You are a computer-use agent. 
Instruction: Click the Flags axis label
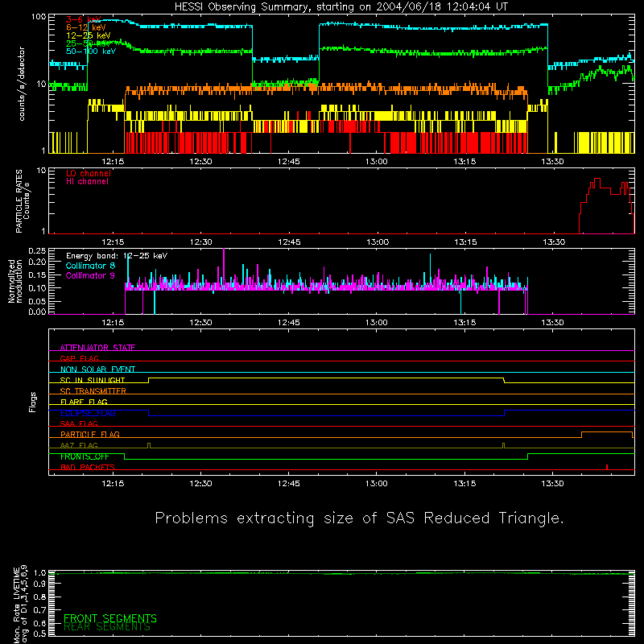[x=32, y=402]
